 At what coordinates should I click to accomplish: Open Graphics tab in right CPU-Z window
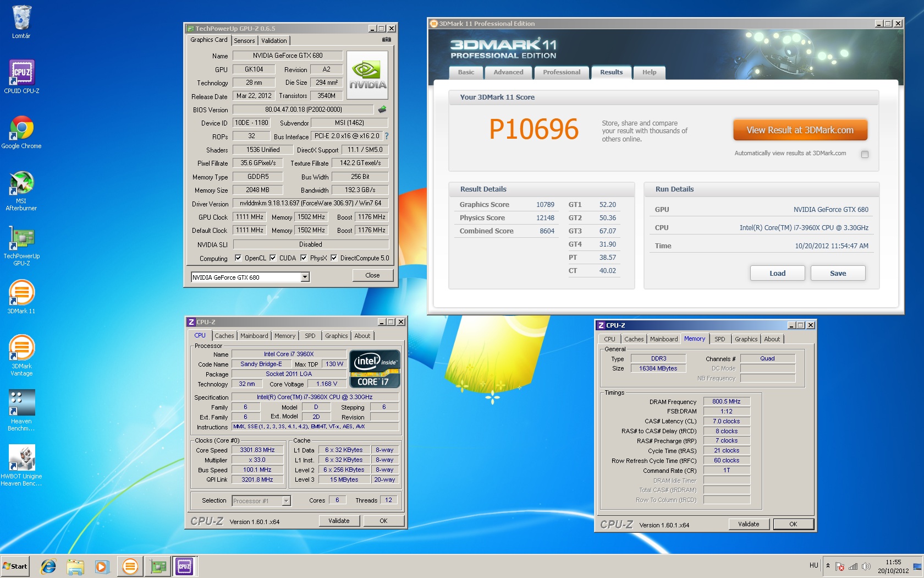coord(746,339)
